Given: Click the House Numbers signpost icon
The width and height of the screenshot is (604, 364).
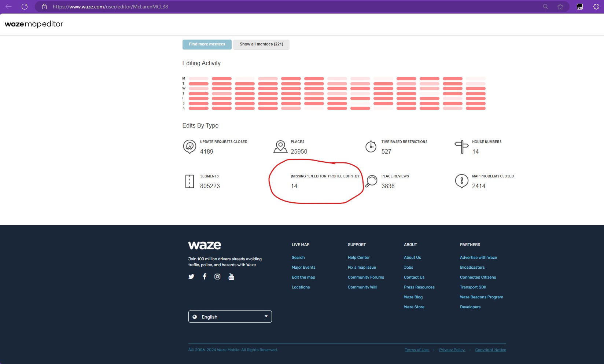Looking at the screenshot, I should tap(461, 147).
